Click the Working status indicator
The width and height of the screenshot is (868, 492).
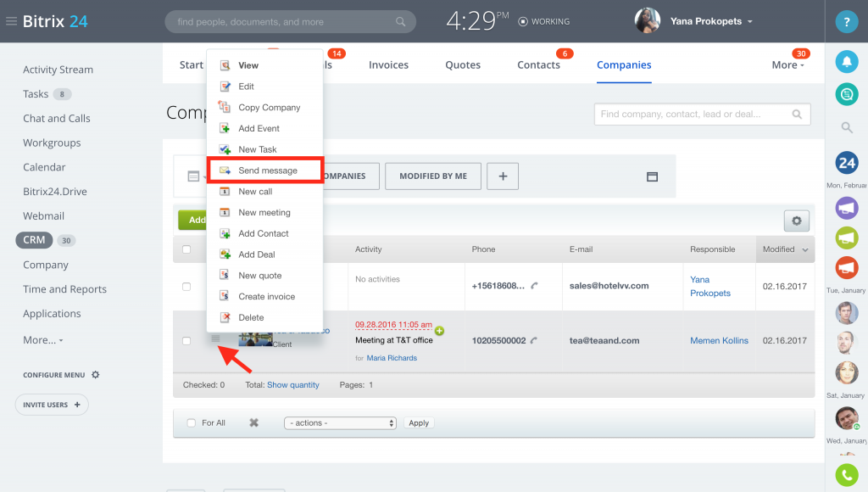[x=543, y=21]
